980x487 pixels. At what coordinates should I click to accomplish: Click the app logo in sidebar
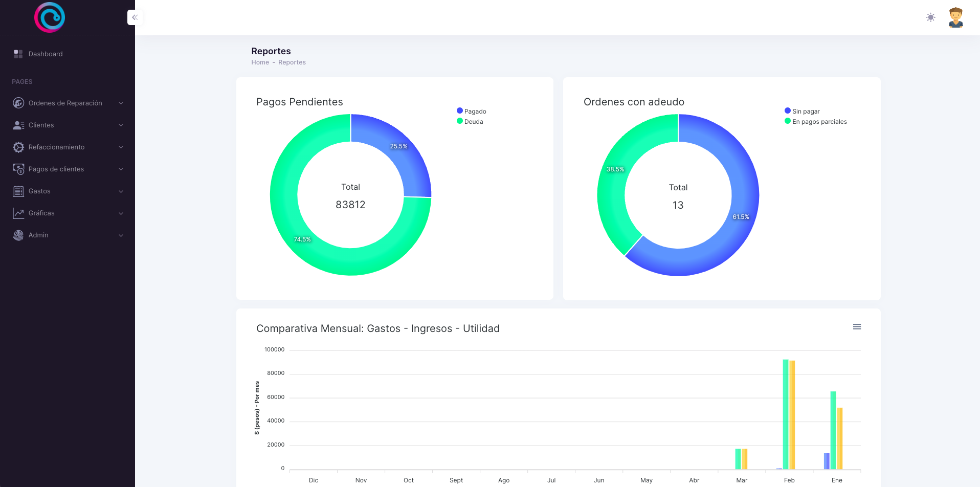tap(50, 17)
